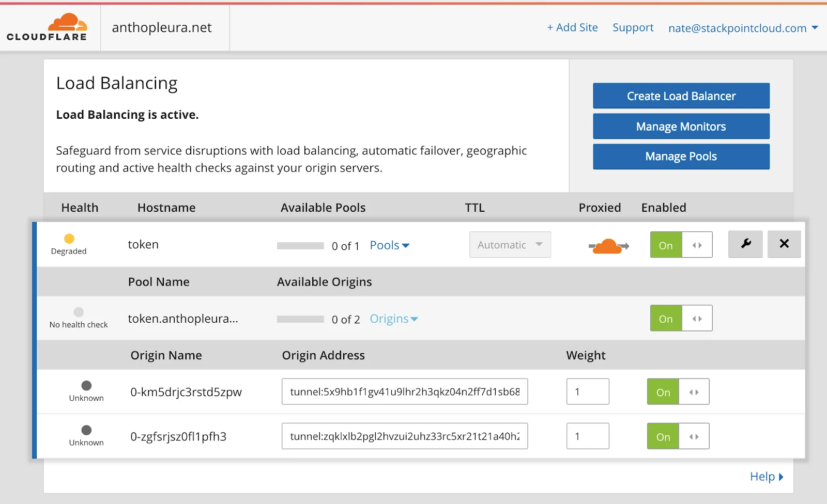Click the wrench edit icon for token

click(x=745, y=244)
